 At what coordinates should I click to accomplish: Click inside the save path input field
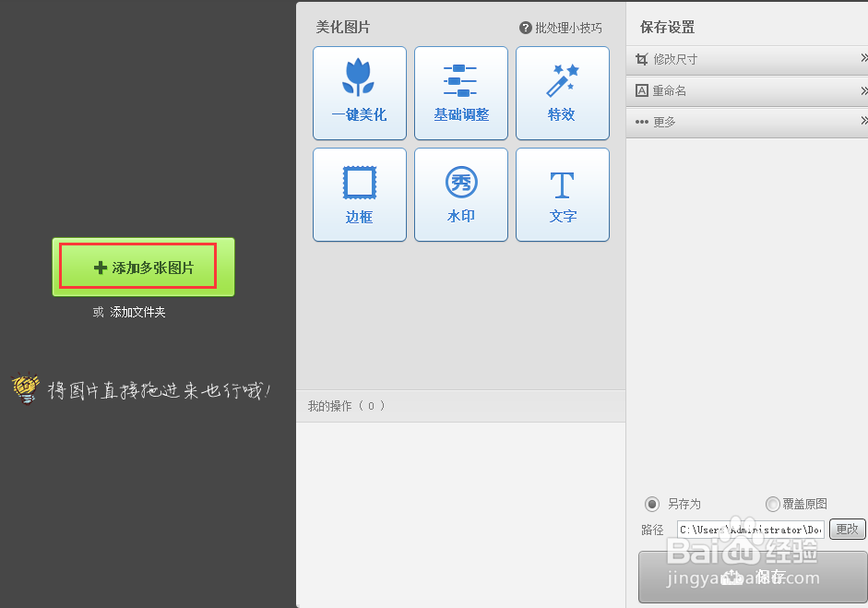click(x=747, y=529)
